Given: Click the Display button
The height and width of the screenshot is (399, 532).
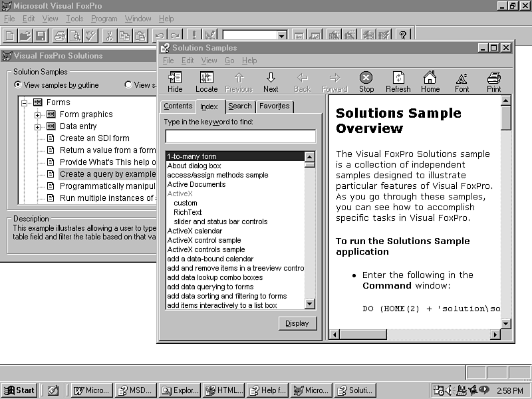Looking at the screenshot, I should click(297, 323).
